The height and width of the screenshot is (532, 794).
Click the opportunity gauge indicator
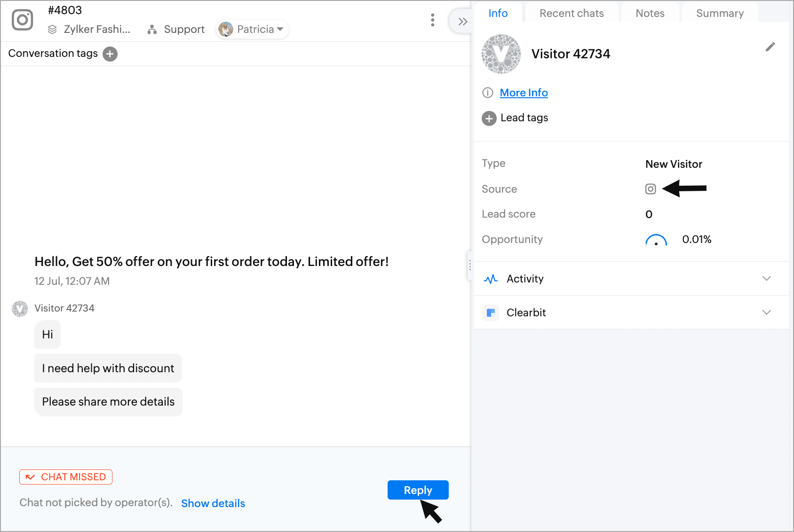click(656, 240)
